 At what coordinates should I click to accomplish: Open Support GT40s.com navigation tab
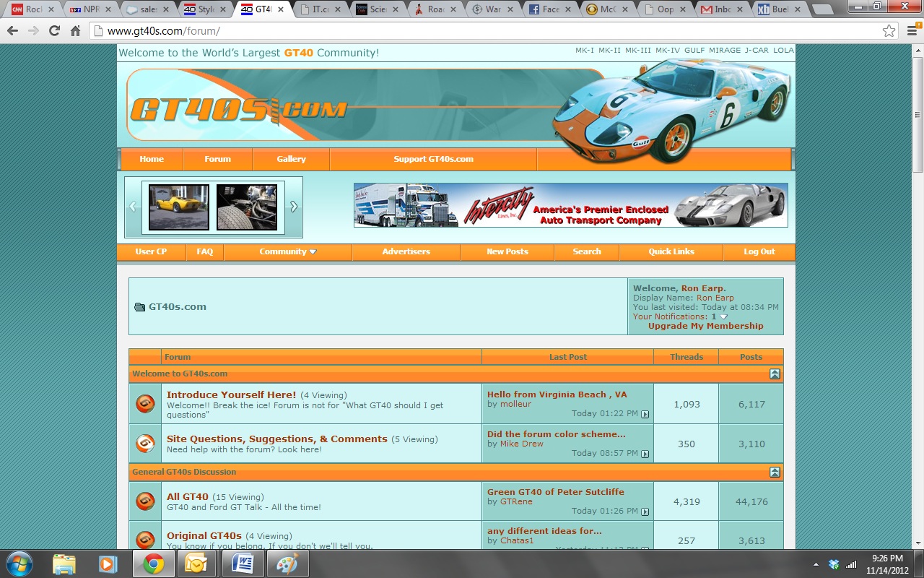click(433, 159)
